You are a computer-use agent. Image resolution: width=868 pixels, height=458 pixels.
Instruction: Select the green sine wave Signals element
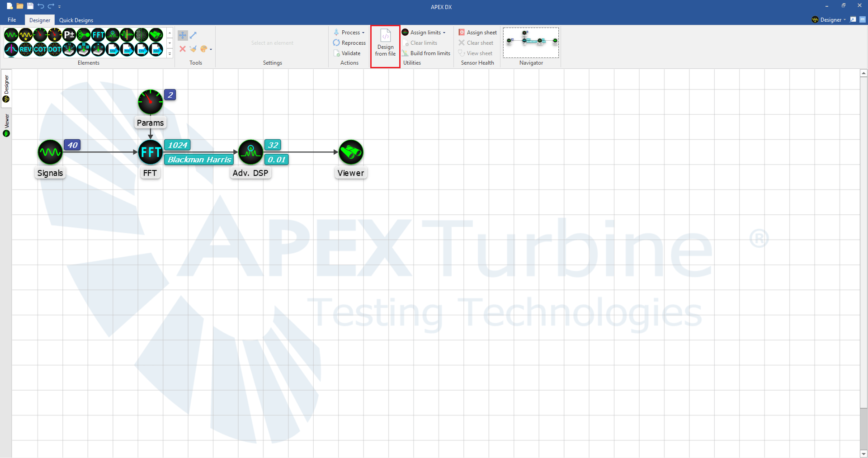11,35
